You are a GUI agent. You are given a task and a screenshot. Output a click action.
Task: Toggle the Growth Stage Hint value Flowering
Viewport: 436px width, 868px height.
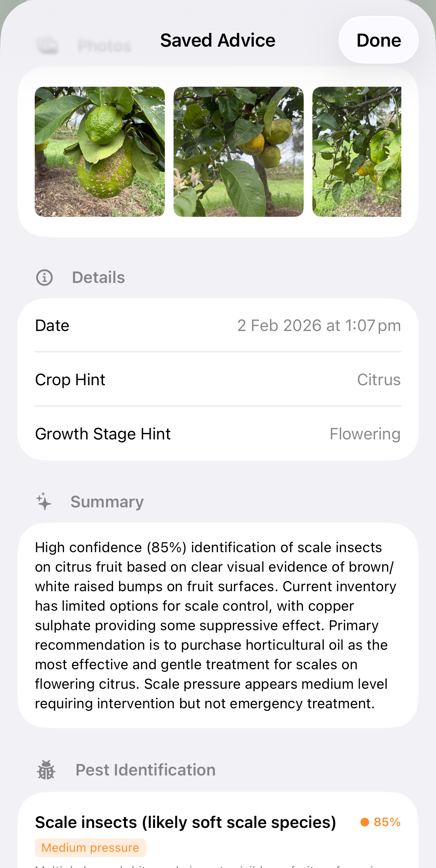point(365,434)
